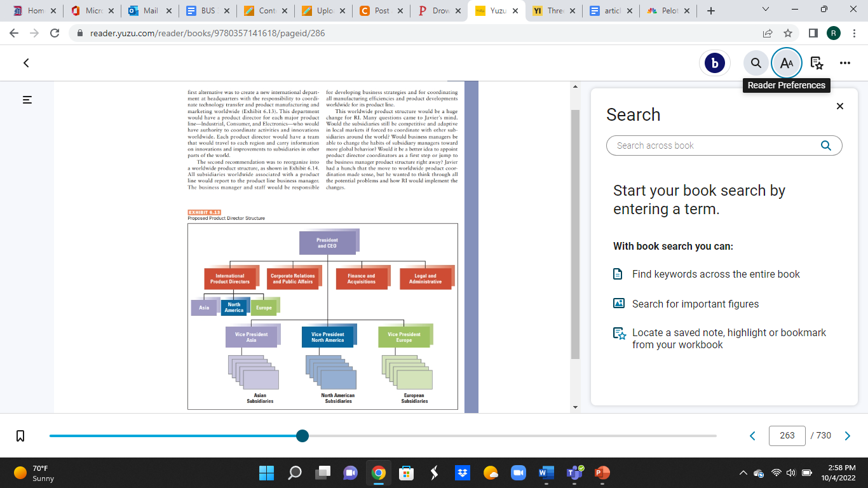The width and height of the screenshot is (868, 488).
Task: Open the taskbar clock showing 2:58 PM
Action: [x=837, y=473]
